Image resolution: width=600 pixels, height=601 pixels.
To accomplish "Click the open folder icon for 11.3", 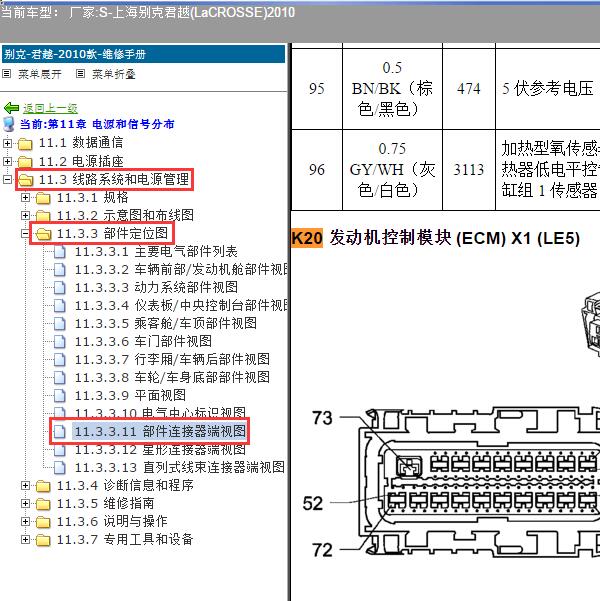I will 25,180.
